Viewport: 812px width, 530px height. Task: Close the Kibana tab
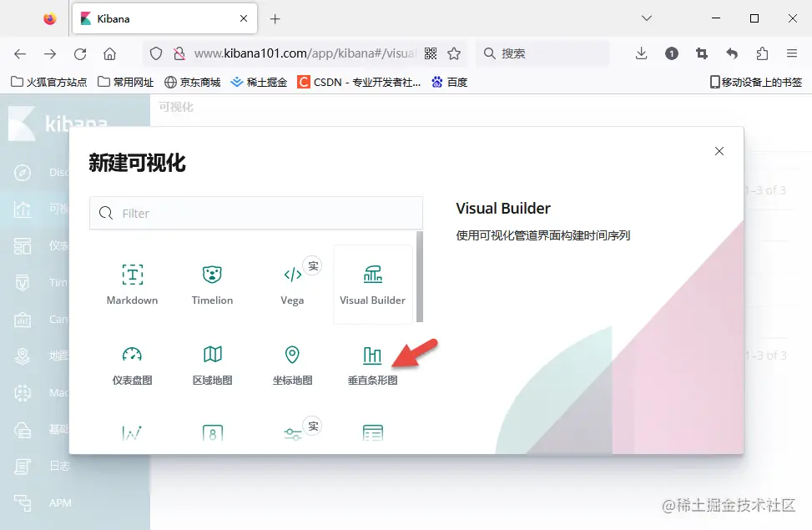pos(244,18)
